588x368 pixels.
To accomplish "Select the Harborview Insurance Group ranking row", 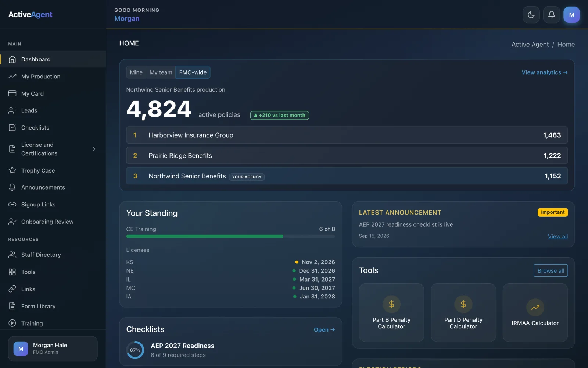I will pos(347,135).
